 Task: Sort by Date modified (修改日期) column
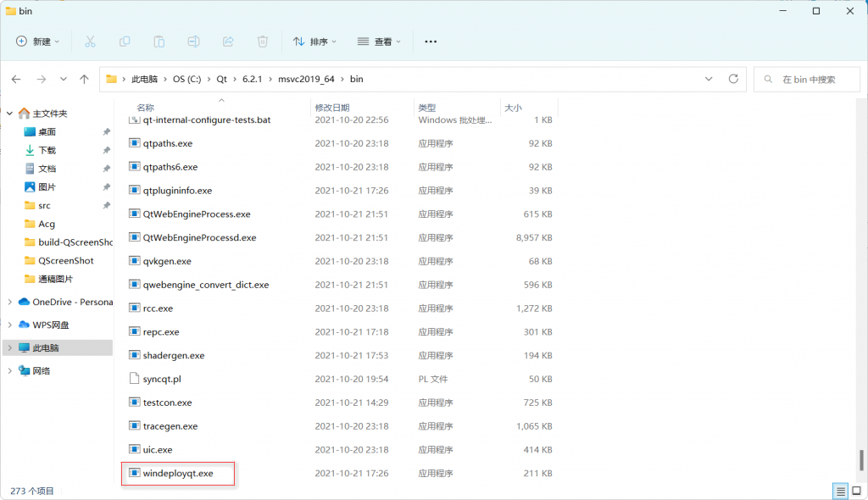pyautogui.click(x=332, y=108)
